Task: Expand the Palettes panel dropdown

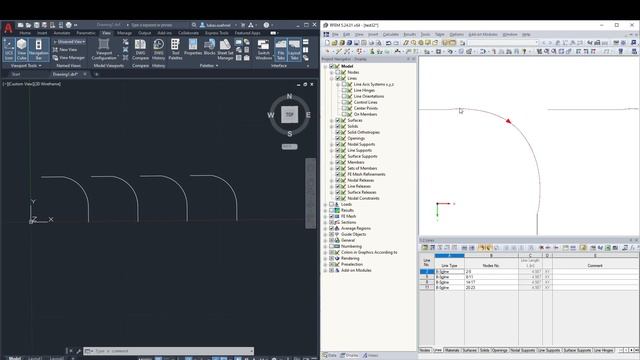Action: pyautogui.click(x=209, y=66)
